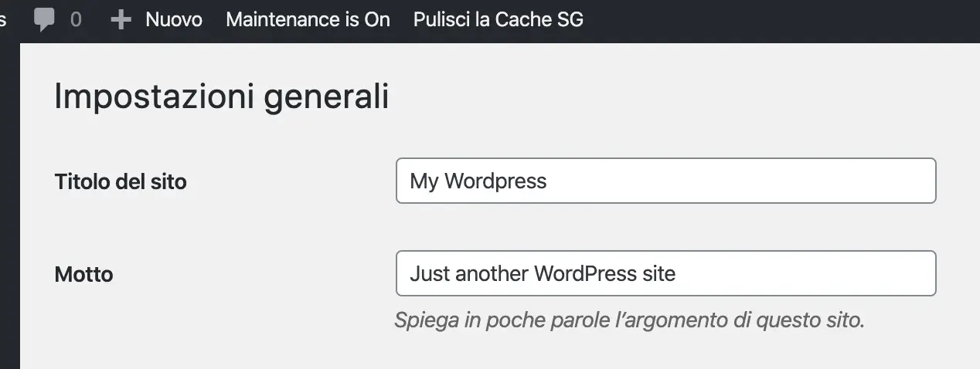Place cursor after site in Motto field
The height and width of the screenshot is (369, 980).
click(677, 273)
